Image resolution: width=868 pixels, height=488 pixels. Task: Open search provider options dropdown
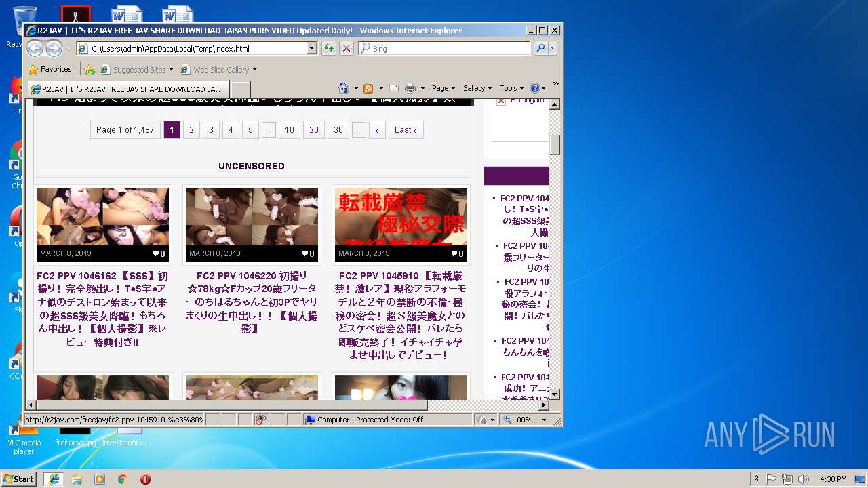(x=553, y=48)
